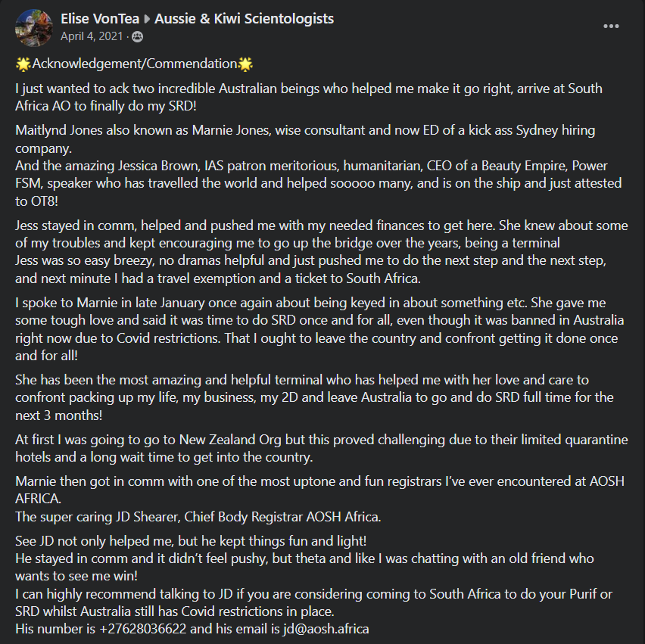Open the three-dot post options menu
The image size is (645, 644).
pyautogui.click(x=611, y=26)
